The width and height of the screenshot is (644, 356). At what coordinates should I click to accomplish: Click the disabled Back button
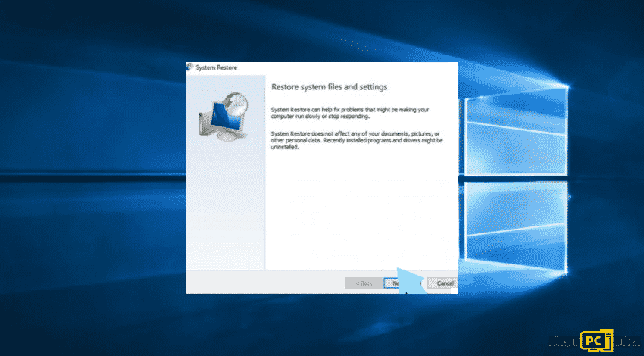pyautogui.click(x=364, y=283)
